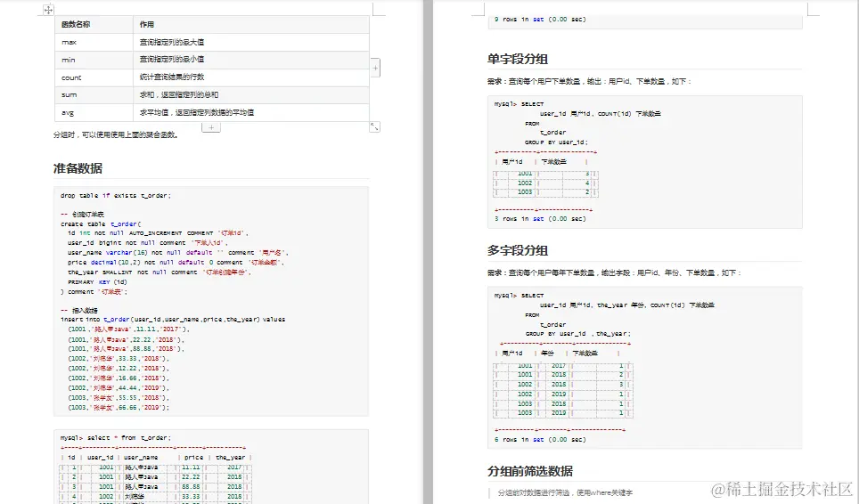Click the heading "单字段分组"
Image resolution: width=859 pixels, height=504 pixels.
[x=518, y=59]
